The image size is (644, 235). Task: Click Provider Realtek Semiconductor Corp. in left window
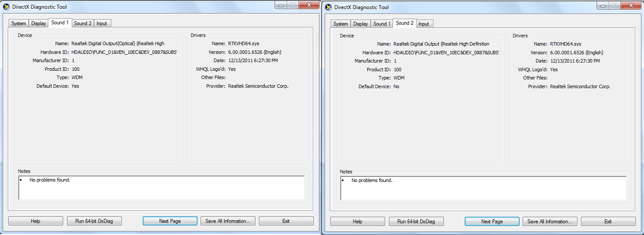tap(258, 86)
